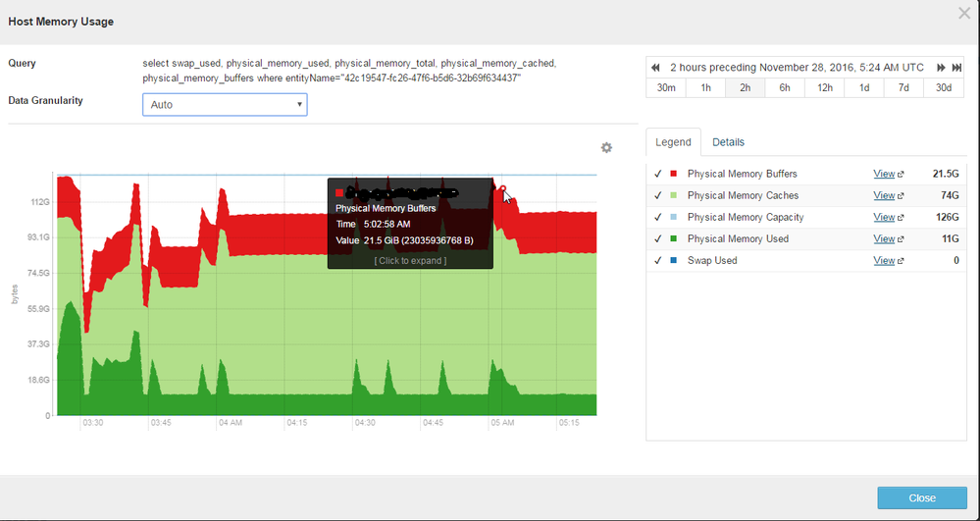Viewport: 980px width, 521px height.
Task: Select the 30d time range
Action: pos(944,87)
